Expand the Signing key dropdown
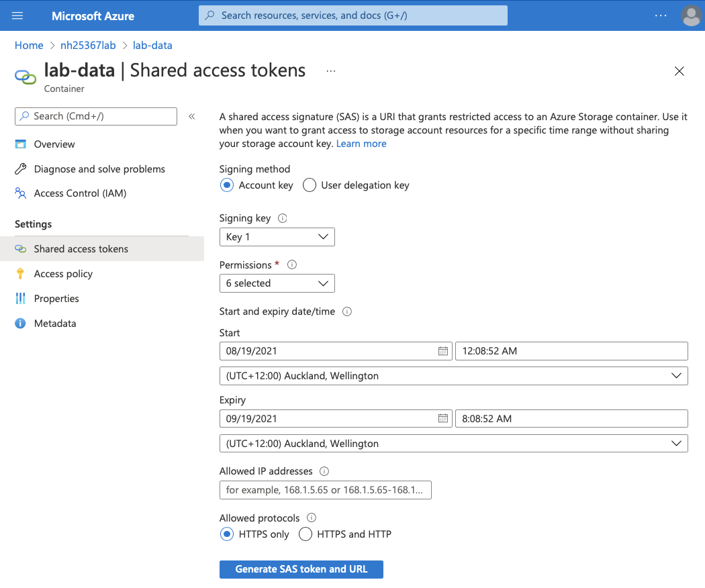The height and width of the screenshot is (588, 705). [x=277, y=237]
